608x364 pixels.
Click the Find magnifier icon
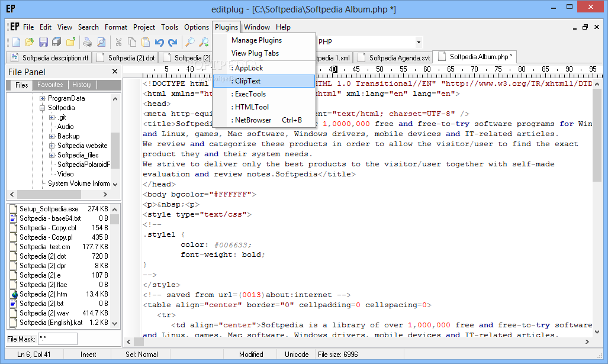[x=189, y=42]
